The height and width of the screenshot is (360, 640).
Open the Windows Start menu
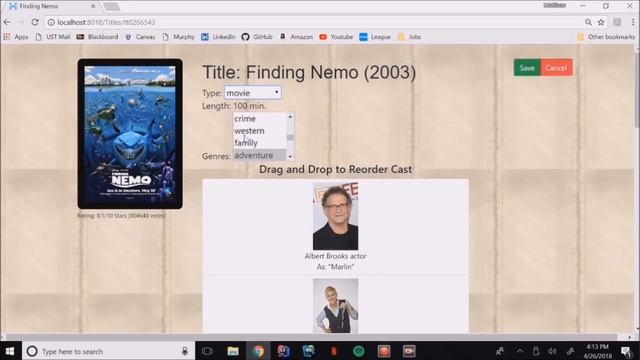click(x=10, y=351)
